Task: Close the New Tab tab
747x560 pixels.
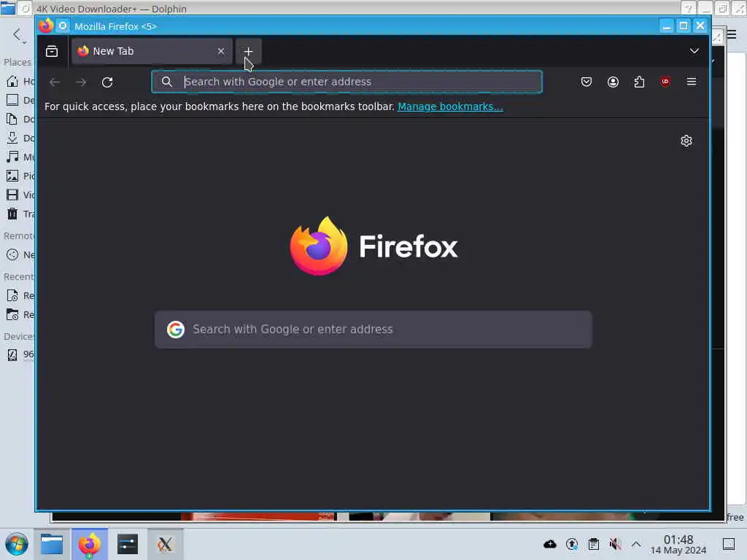Action: tap(221, 51)
